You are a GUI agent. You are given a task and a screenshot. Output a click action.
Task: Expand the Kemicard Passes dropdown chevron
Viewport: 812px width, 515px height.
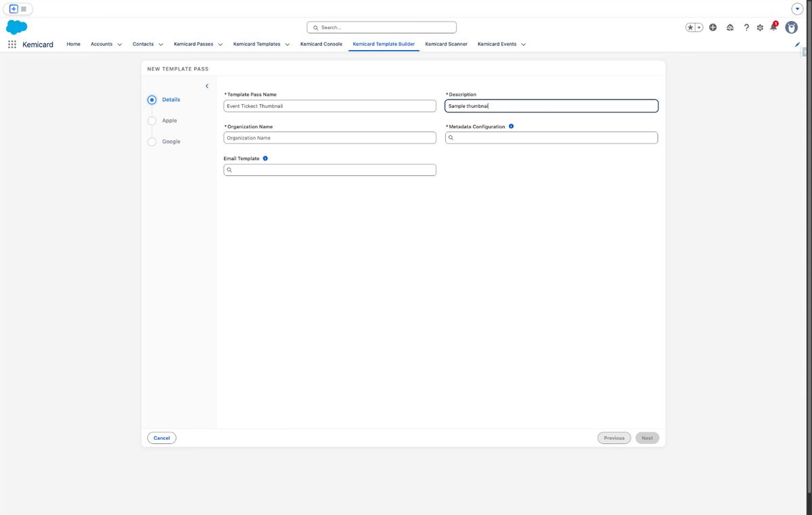221,45
